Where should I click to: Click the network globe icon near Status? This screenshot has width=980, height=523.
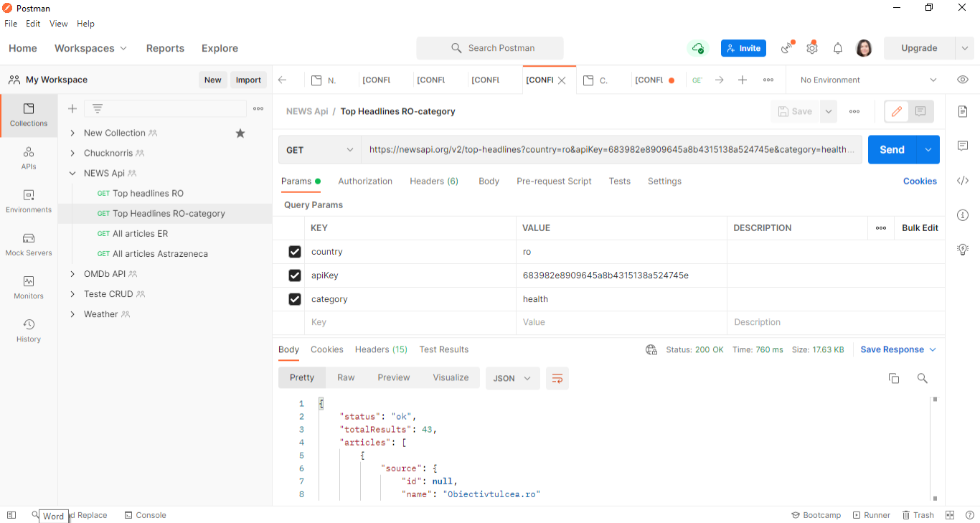coord(651,349)
